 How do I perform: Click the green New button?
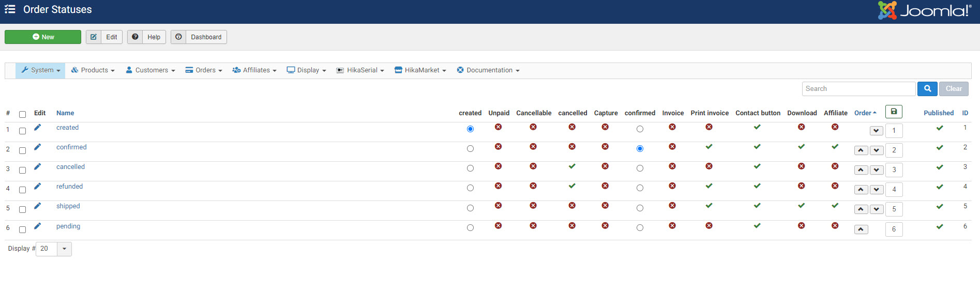[43, 37]
